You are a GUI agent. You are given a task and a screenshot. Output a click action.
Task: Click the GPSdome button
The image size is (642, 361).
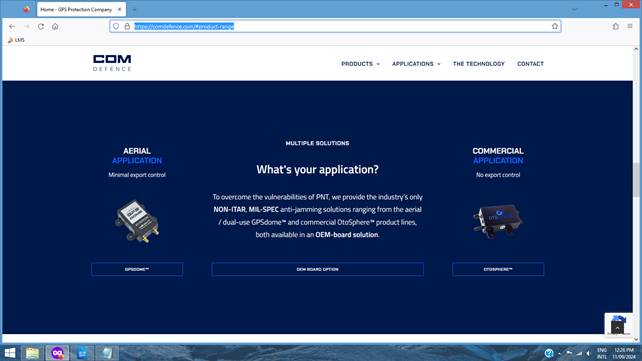[x=137, y=269]
